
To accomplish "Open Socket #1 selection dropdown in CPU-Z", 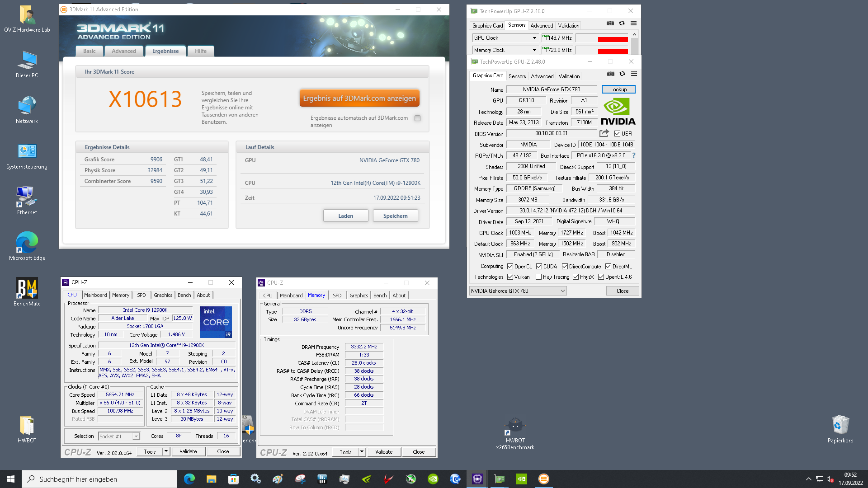I will point(119,436).
